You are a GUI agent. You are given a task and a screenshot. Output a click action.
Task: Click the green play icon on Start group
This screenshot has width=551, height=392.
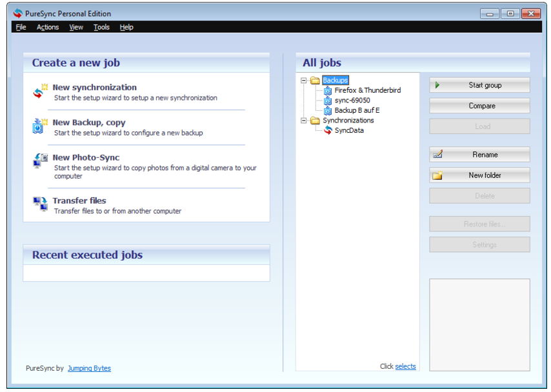437,85
